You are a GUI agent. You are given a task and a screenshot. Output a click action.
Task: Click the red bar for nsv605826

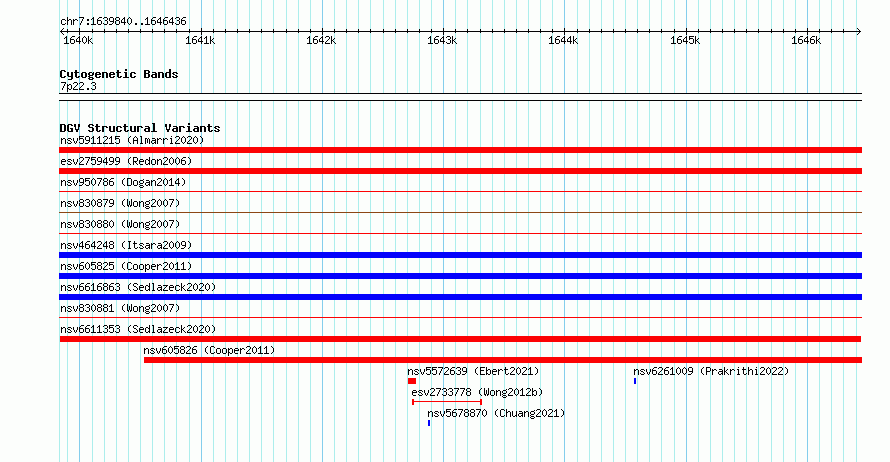503,360
